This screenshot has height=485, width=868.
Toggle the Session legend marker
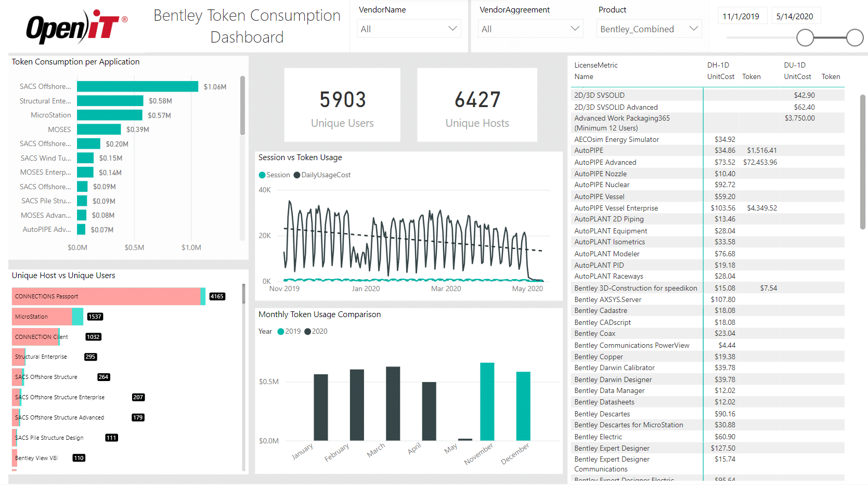(x=262, y=175)
